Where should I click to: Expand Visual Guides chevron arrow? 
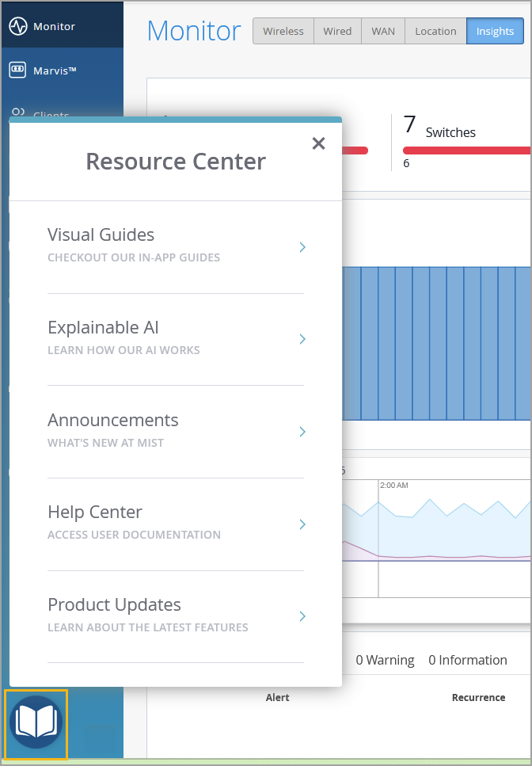302,247
